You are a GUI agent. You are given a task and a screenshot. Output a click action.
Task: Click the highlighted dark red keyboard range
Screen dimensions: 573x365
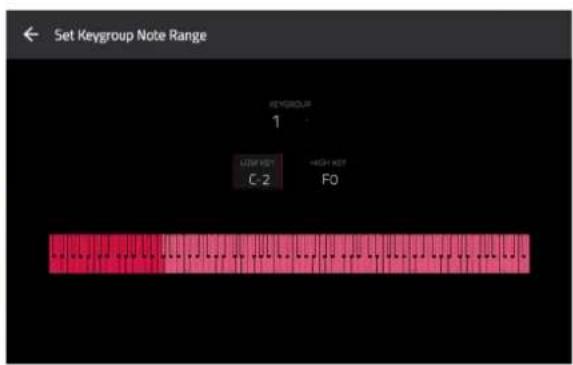pyautogui.click(x=106, y=254)
